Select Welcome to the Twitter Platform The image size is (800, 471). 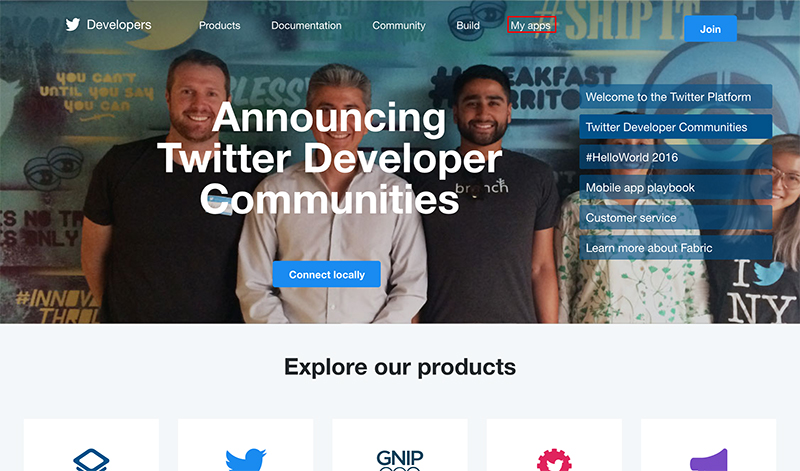click(676, 97)
